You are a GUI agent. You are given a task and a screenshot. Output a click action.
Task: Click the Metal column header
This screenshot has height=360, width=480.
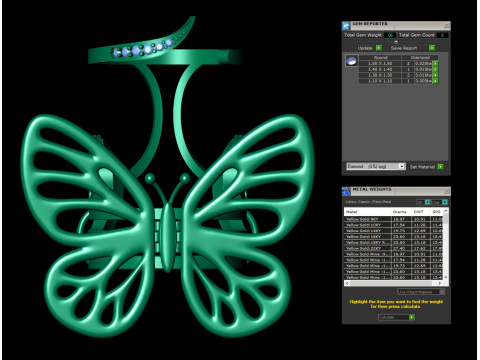click(x=367, y=212)
